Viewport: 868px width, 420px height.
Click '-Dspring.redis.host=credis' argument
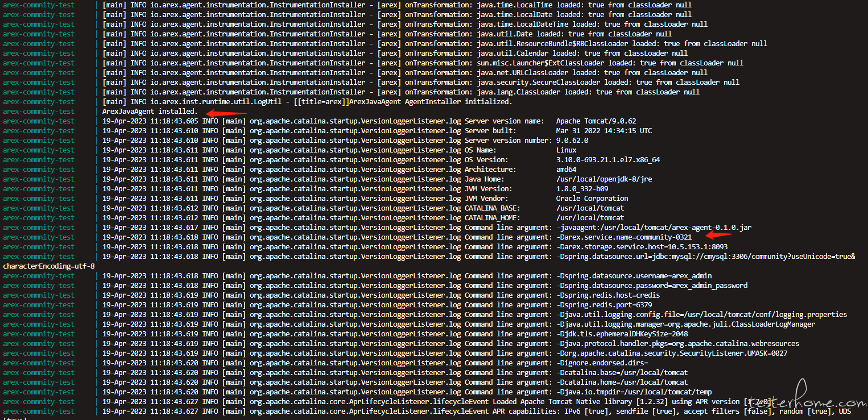pyautogui.click(x=608, y=295)
